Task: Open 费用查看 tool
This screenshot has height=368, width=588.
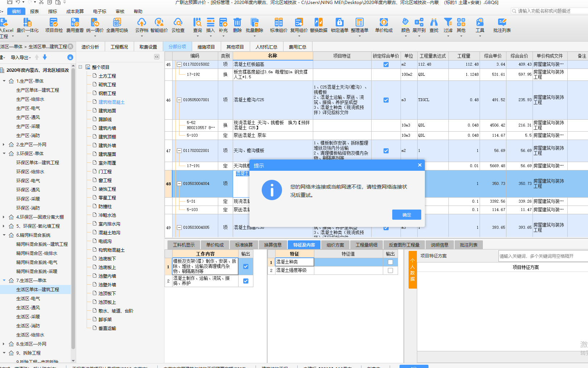Action: tap(75, 25)
